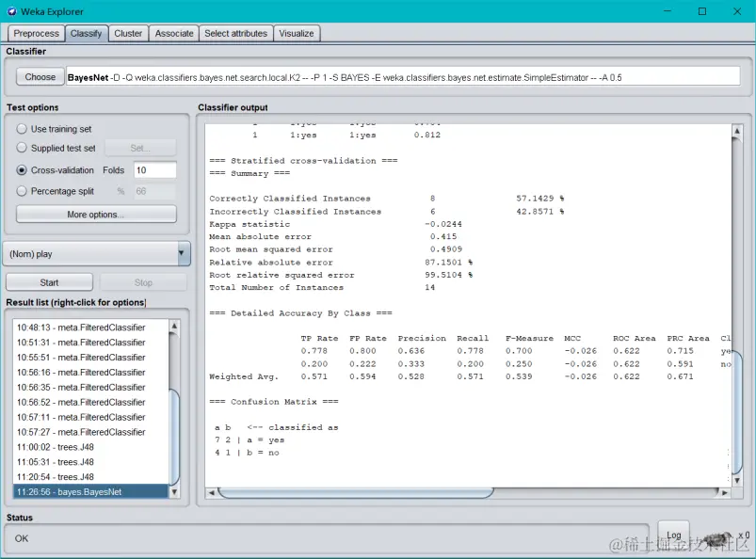This screenshot has width=756, height=559.
Task: Select the 11:20:54 trees.J48 result
Action: point(90,476)
